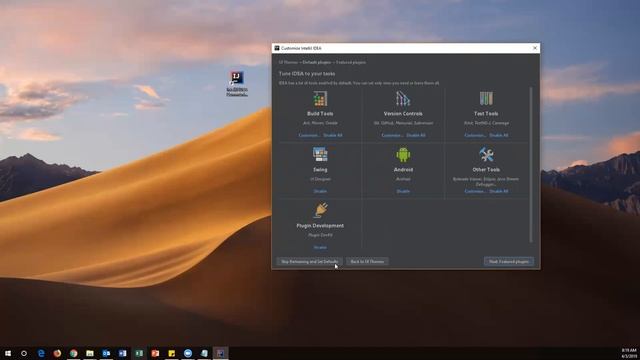Open File Explorer from the taskbar
Image resolution: width=640 pixels, height=360 pixels.
(x=90, y=353)
